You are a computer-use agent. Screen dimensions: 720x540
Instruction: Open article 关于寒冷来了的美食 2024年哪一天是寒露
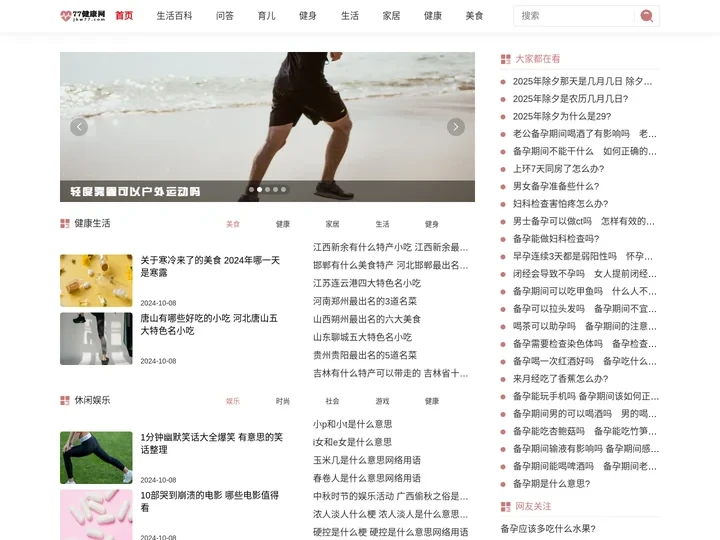click(210, 266)
